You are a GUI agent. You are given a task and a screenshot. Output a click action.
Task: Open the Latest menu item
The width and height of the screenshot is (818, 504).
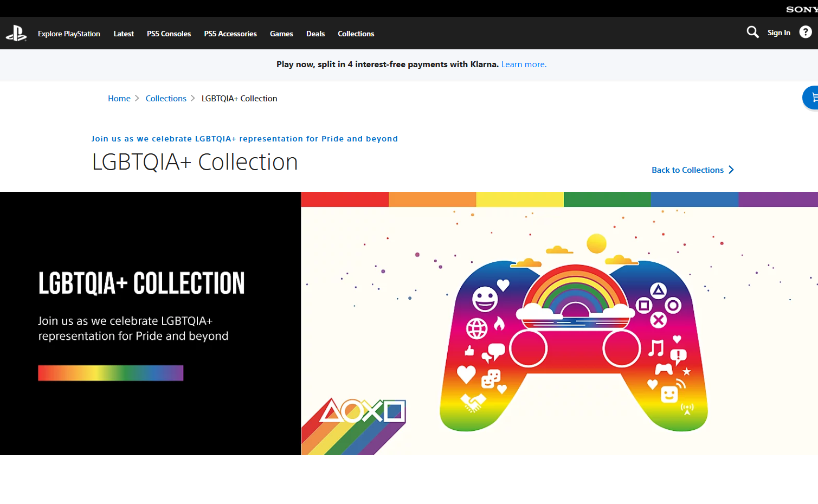[x=124, y=34]
